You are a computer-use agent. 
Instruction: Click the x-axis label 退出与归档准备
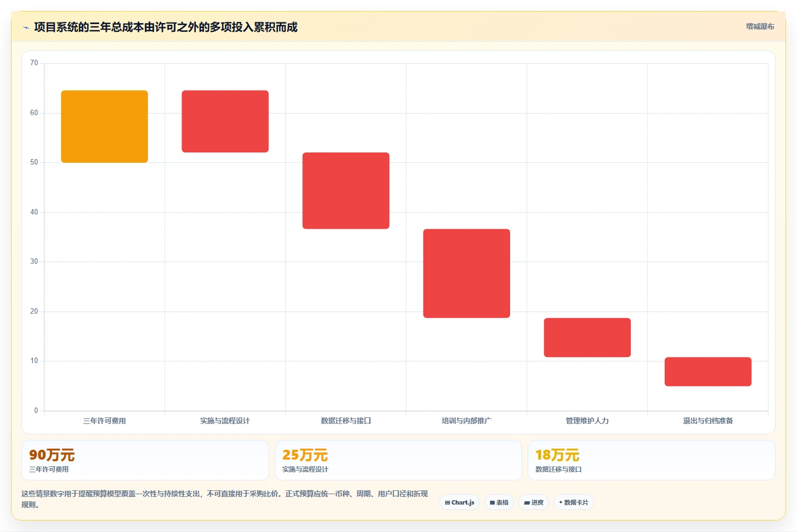pos(708,421)
